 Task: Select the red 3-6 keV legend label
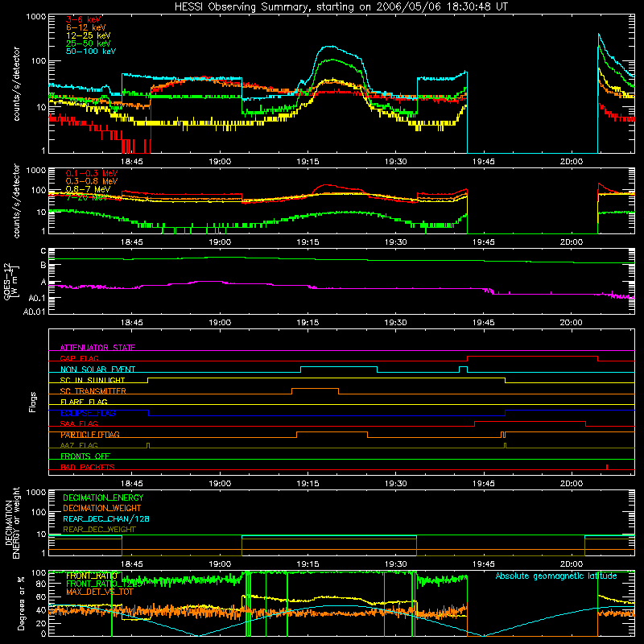tap(84, 19)
